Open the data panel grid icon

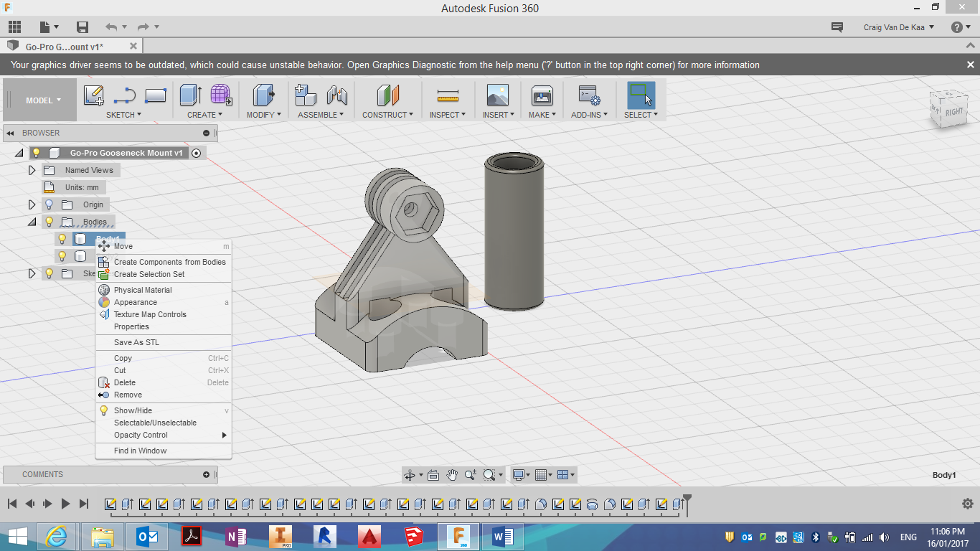click(x=14, y=27)
